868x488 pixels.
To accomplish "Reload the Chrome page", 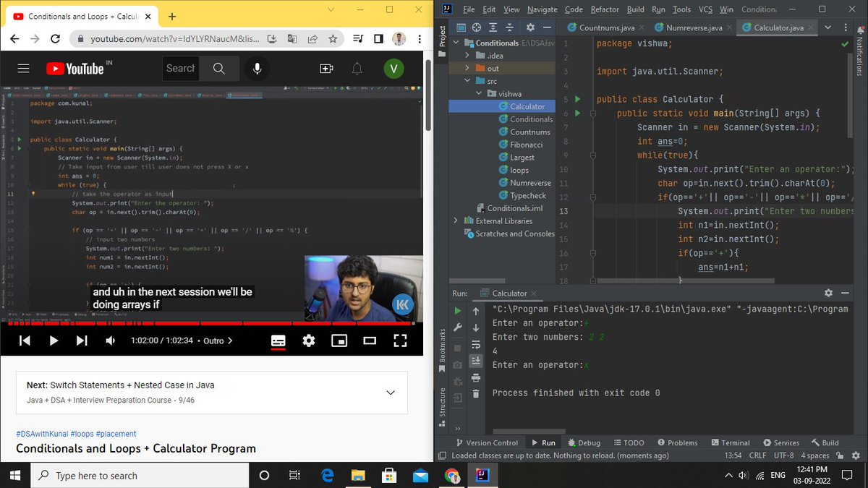I will pos(56,38).
